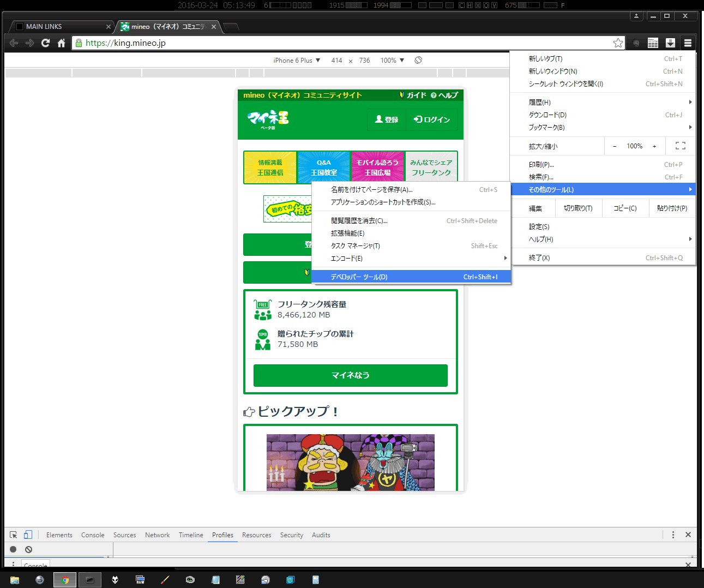Click the record profile circle button
Viewport: 704px width, 588px height.
(x=13, y=549)
